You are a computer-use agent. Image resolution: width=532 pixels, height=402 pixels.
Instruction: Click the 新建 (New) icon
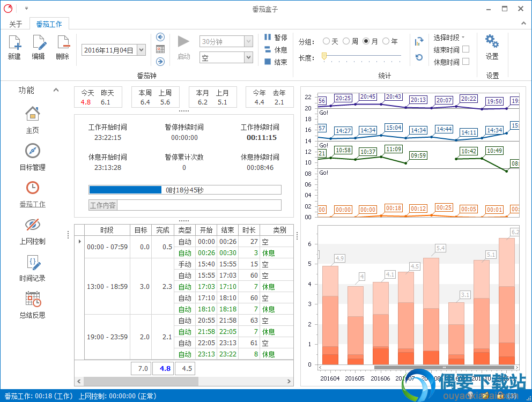pos(14,48)
